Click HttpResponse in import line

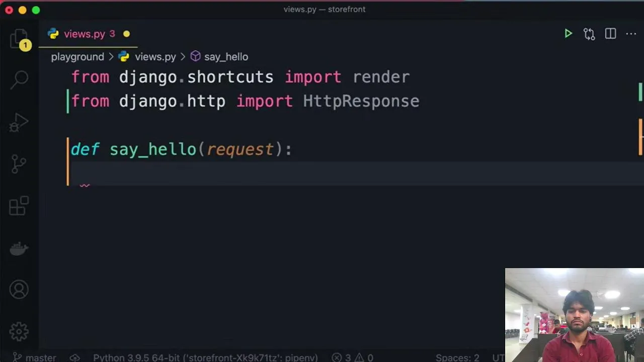click(x=361, y=101)
